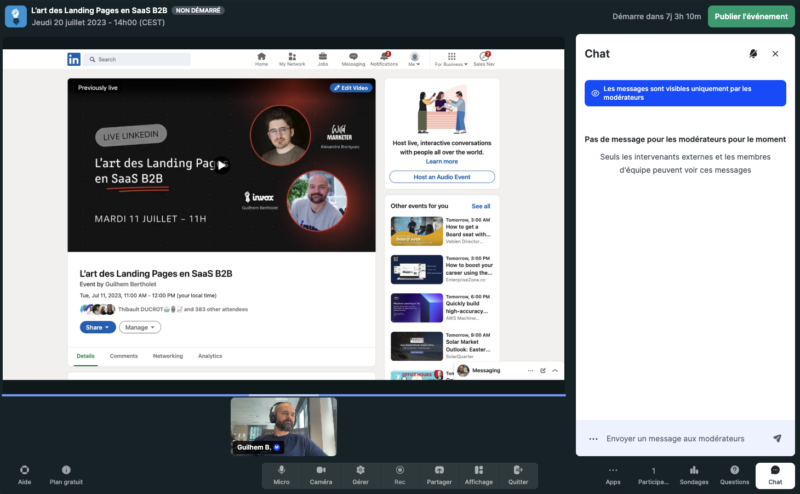Select the Chat tab in bottom bar
The image size is (800, 494).
(x=775, y=475)
